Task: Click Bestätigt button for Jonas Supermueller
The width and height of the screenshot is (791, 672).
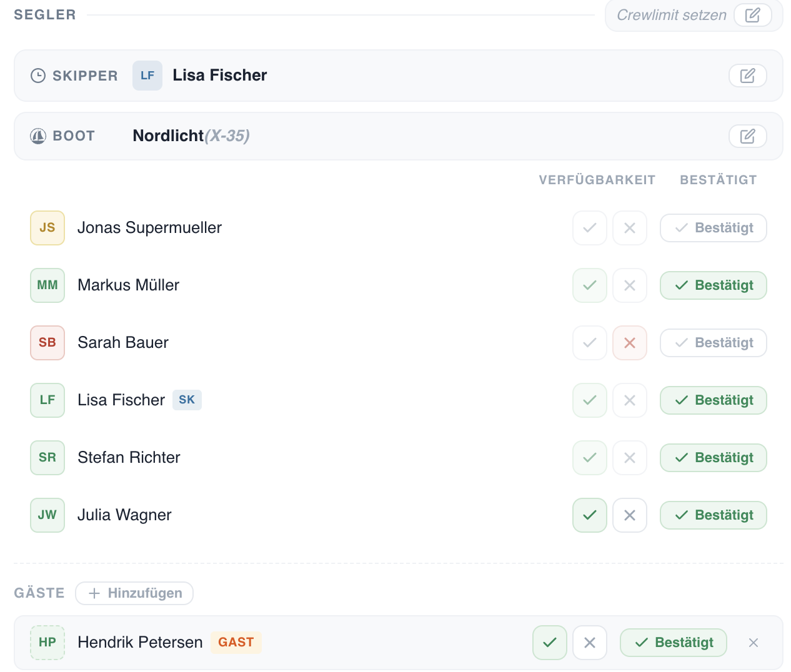Action: [x=713, y=228]
